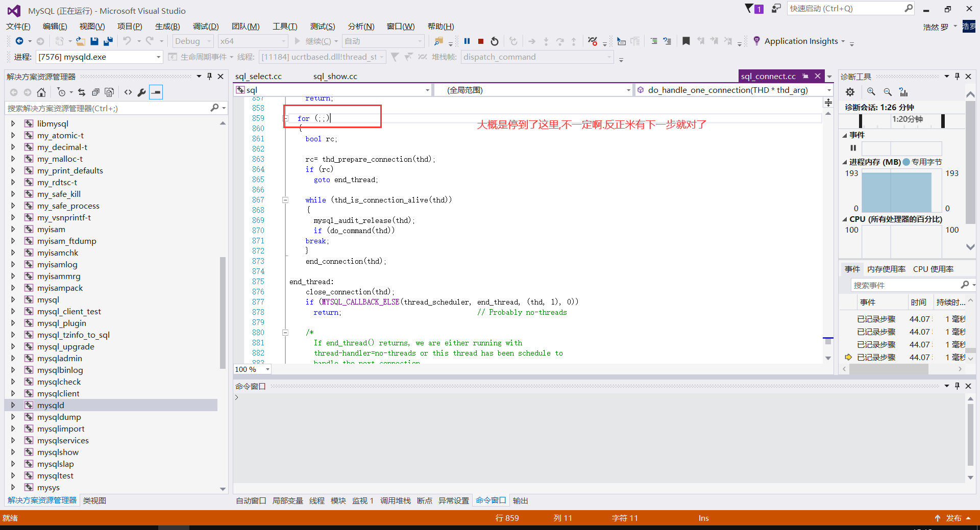980x530 pixels.
Task: Click the Solution Explorer vertical scrollbar thumb
Action: (x=223, y=312)
